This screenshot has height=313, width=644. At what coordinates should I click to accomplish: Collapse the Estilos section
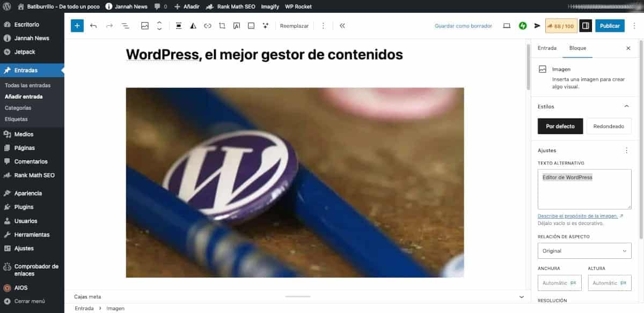[x=626, y=106]
